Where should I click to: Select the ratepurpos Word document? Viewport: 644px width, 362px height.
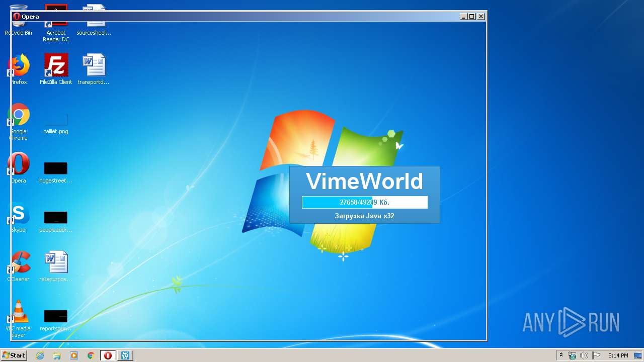click(56, 266)
